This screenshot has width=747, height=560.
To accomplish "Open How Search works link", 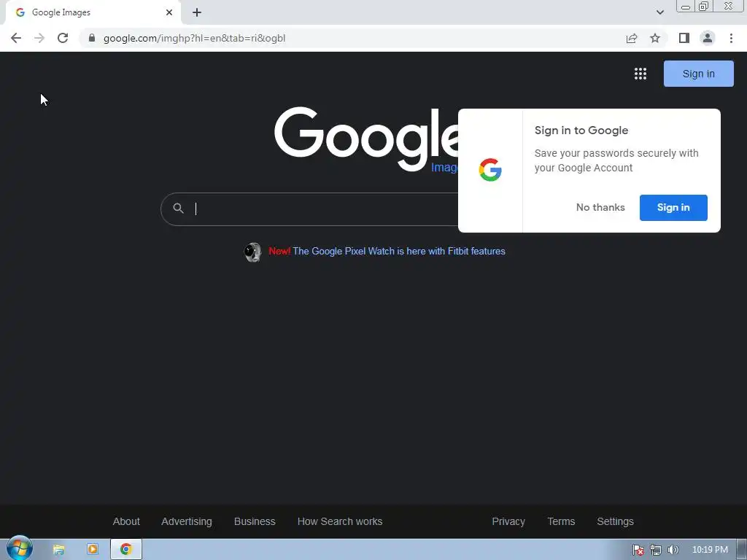I will (x=340, y=521).
